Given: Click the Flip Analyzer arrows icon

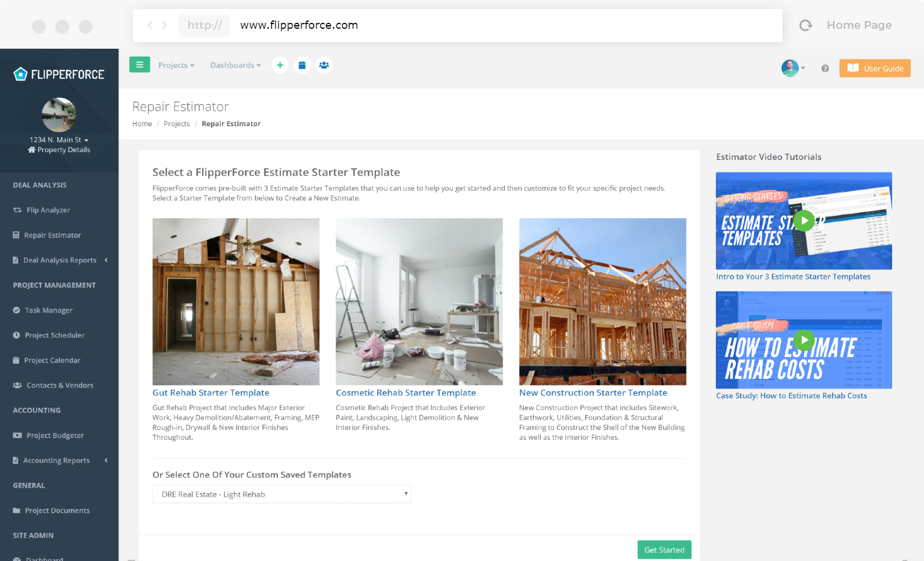Looking at the screenshot, I should point(17,210).
